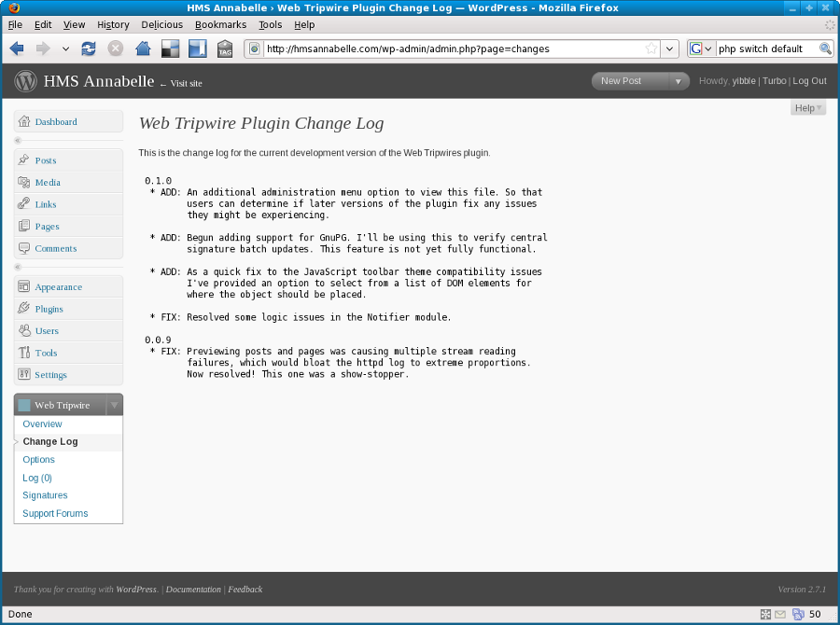The height and width of the screenshot is (625, 840).
Task: Open the Google search engine selector
Action: pos(701,49)
